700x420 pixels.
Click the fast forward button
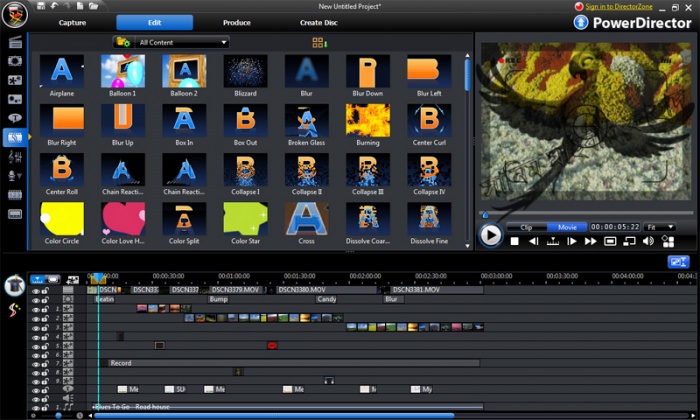pos(591,241)
